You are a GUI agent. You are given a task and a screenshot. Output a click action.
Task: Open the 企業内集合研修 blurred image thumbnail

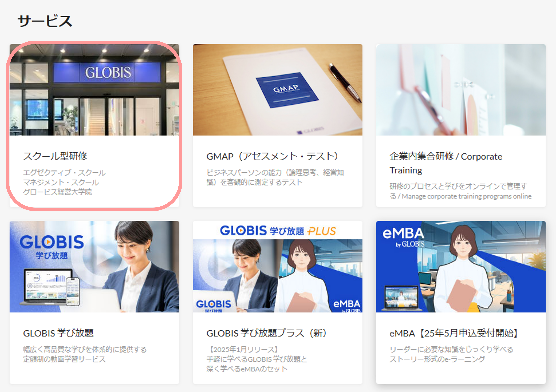[461, 90]
